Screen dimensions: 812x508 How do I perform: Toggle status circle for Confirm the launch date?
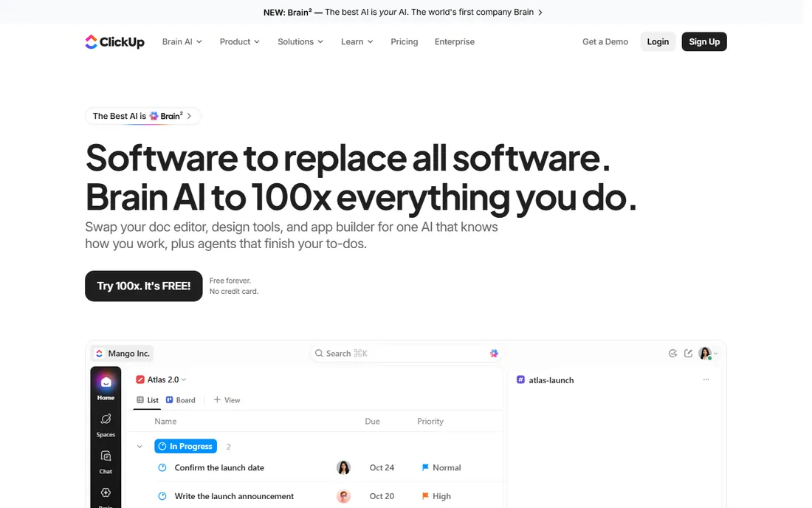point(162,467)
